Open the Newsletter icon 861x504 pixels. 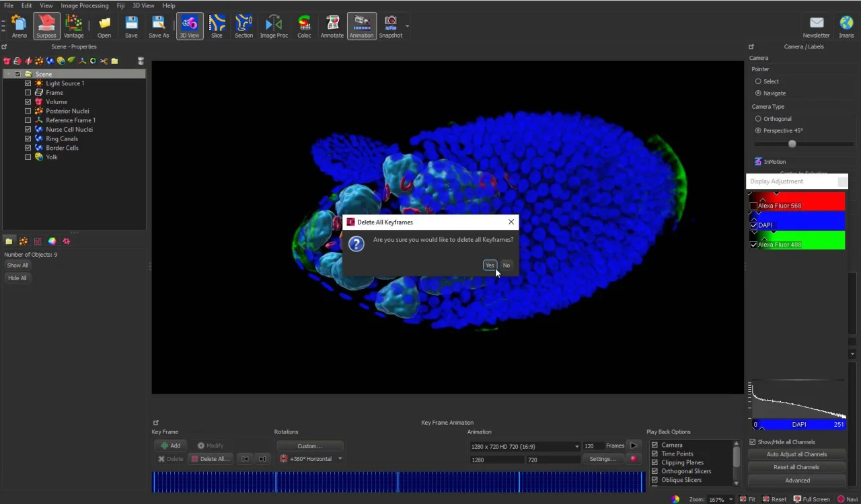816,26
